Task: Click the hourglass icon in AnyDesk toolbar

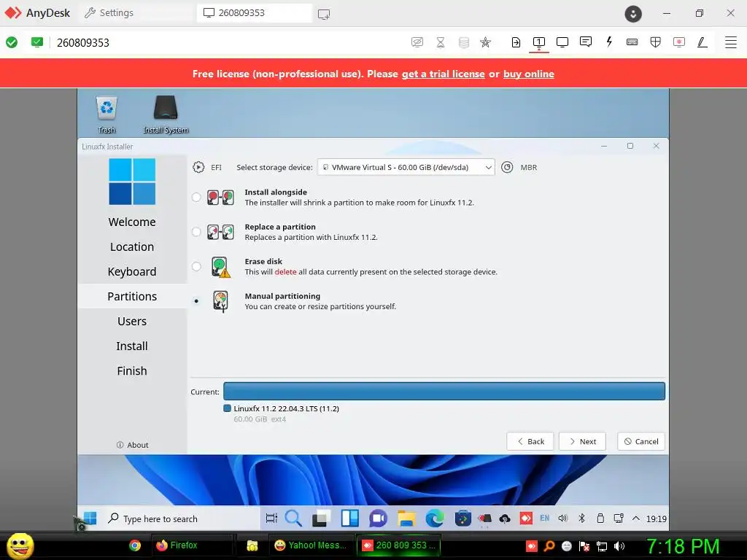Action: click(441, 42)
